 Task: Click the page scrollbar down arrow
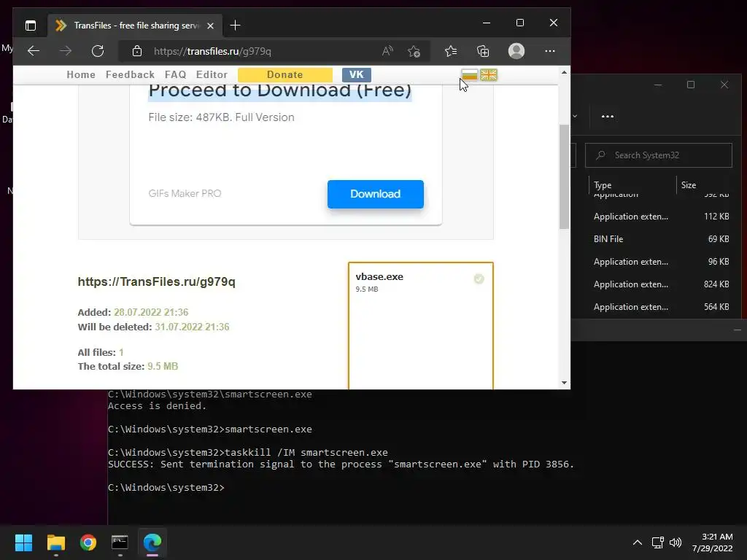coord(564,382)
